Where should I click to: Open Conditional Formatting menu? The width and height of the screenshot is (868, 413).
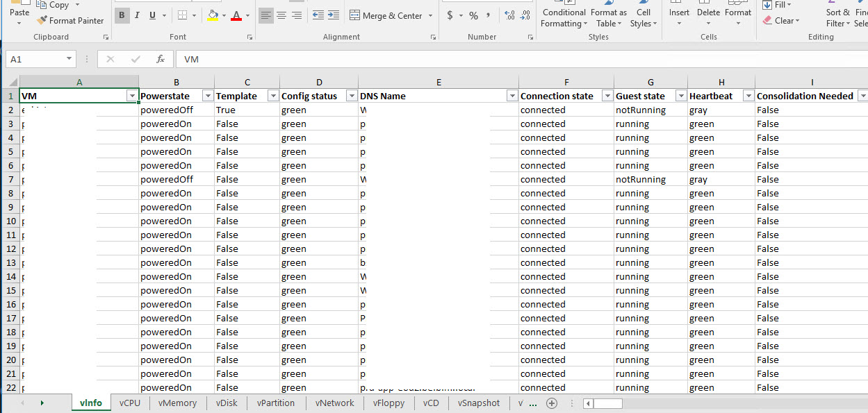[x=564, y=17]
